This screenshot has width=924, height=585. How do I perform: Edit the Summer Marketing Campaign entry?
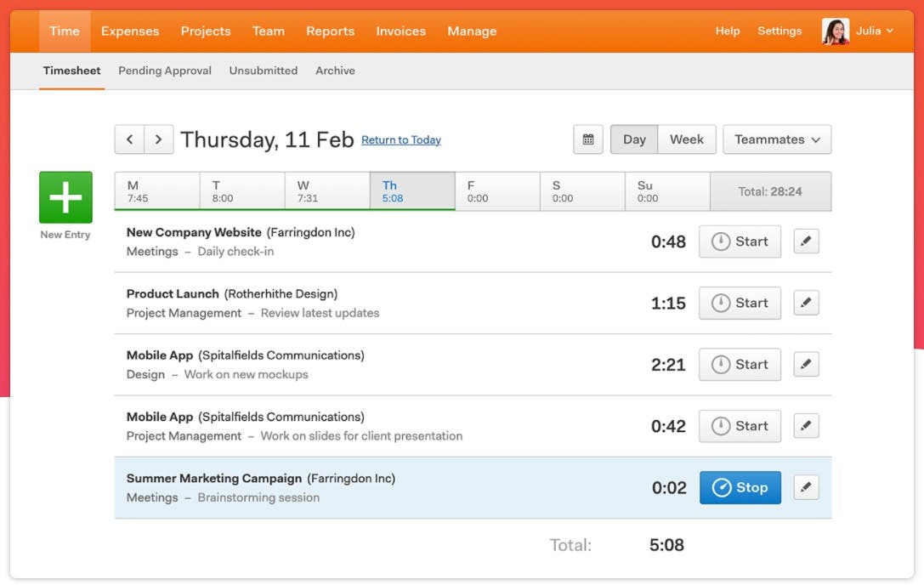[806, 487]
